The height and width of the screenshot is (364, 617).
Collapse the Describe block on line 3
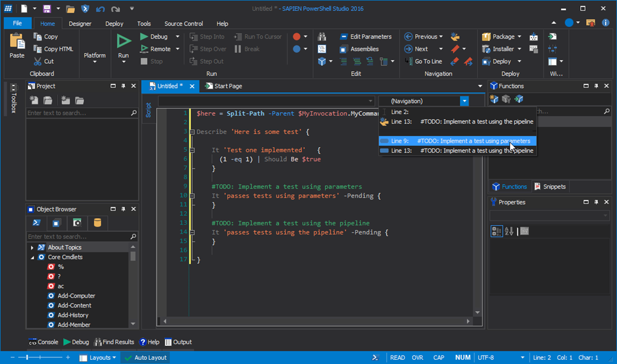click(192, 132)
